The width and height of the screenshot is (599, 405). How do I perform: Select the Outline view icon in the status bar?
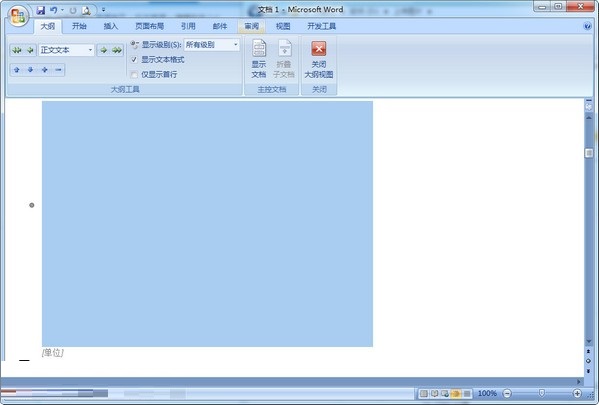(x=456, y=393)
